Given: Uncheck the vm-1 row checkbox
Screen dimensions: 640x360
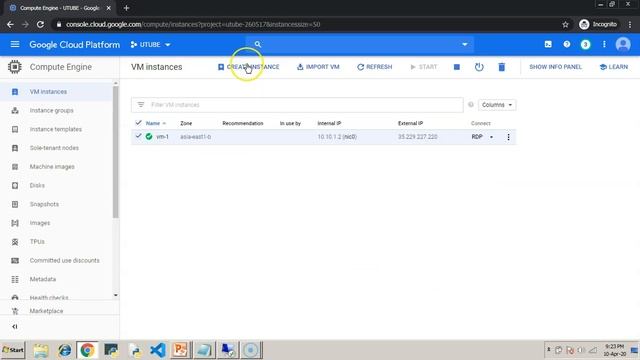Looking at the screenshot, I should (138, 136).
